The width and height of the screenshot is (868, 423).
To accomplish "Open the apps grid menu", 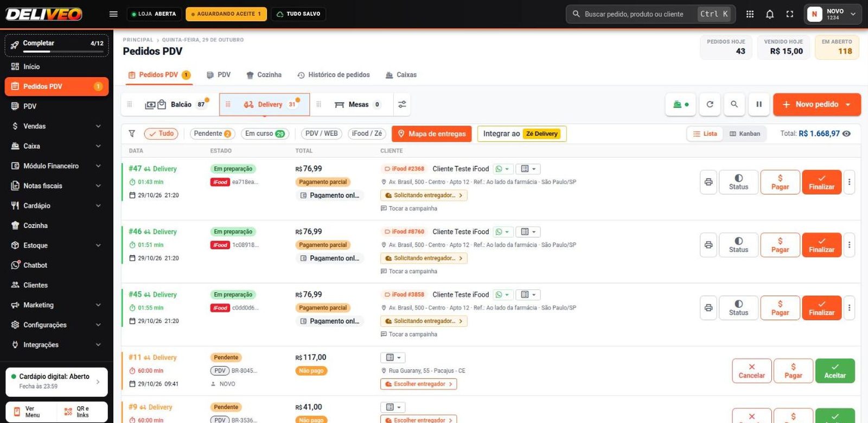I will coord(750,14).
